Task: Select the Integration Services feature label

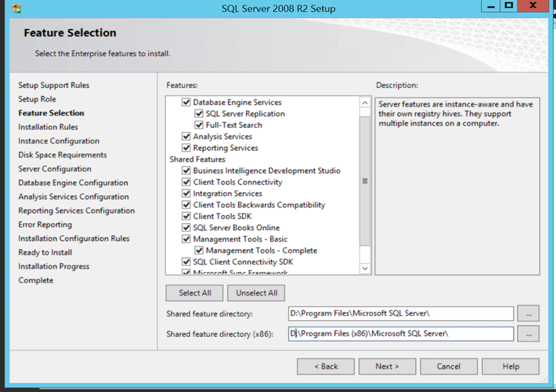Action: pos(228,193)
